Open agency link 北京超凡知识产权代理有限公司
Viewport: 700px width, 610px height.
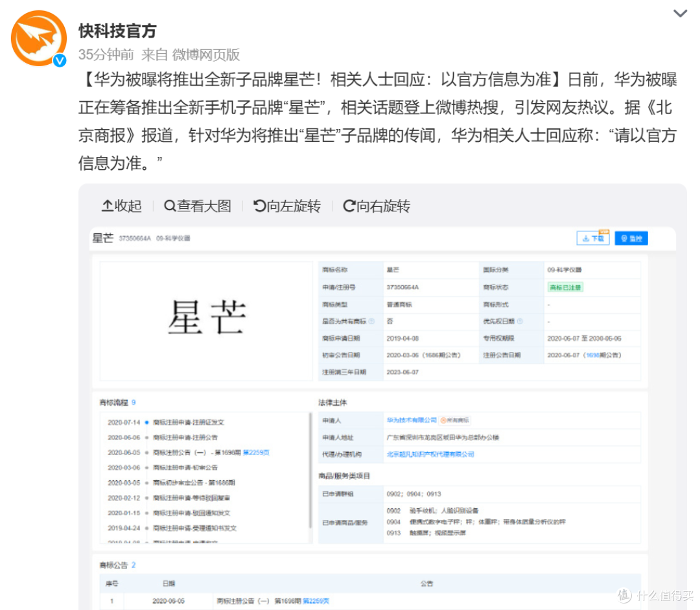[x=430, y=454]
